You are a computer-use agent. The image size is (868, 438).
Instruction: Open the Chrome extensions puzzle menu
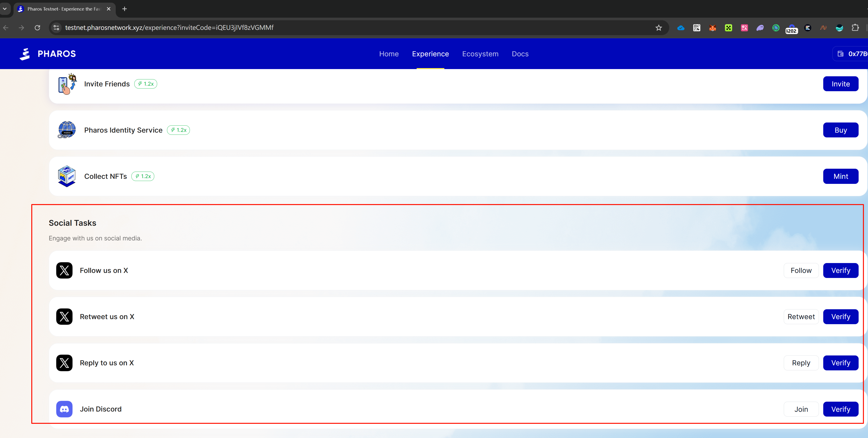(855, 28)
